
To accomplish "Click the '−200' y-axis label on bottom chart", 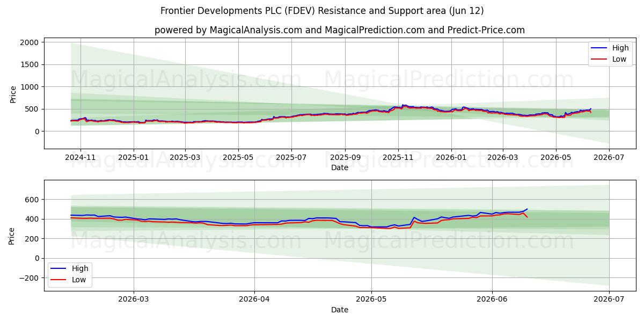I will [30, 278].
